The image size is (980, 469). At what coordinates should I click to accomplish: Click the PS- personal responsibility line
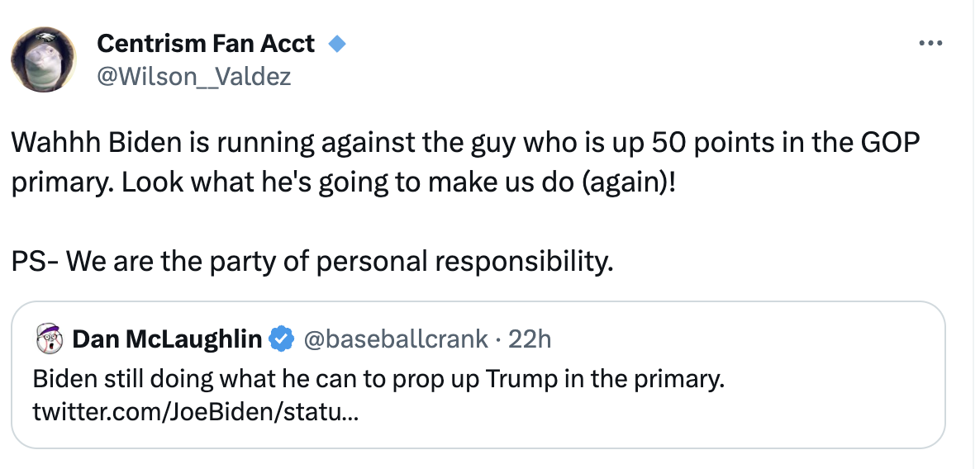(x=313, y=261)
